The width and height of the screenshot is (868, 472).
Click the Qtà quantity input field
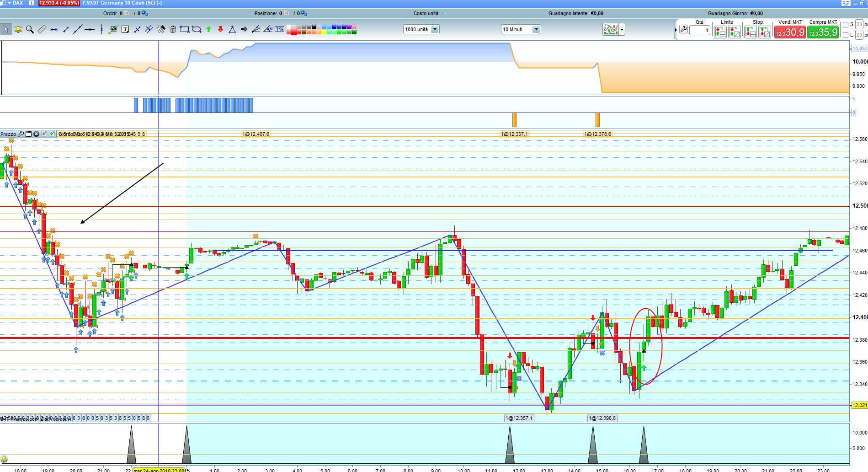tap(699, 30)
